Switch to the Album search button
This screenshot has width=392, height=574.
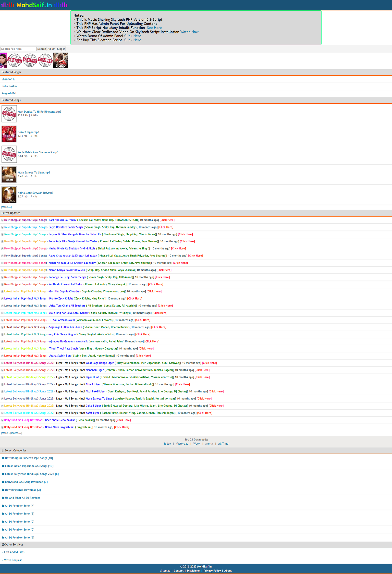[51, 49]
